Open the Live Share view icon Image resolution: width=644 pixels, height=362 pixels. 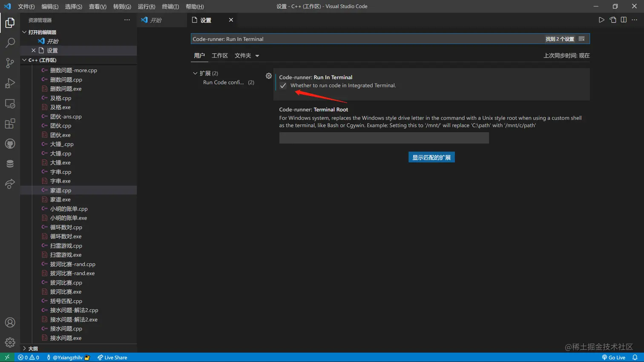tap(10, 184)
